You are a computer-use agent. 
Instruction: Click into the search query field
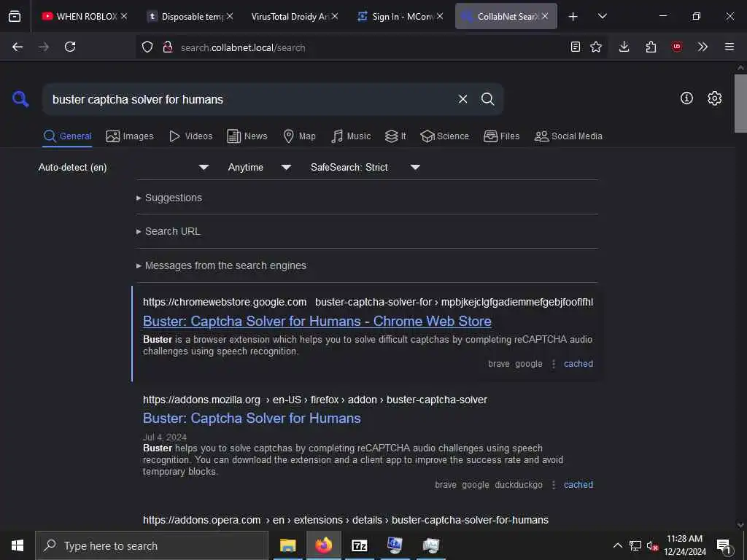248,99
